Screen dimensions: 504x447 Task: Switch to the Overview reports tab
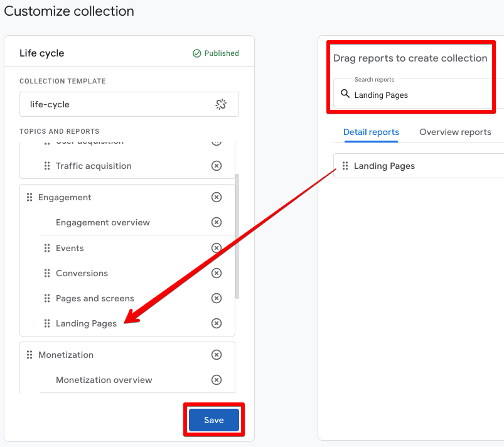[455, 132]
